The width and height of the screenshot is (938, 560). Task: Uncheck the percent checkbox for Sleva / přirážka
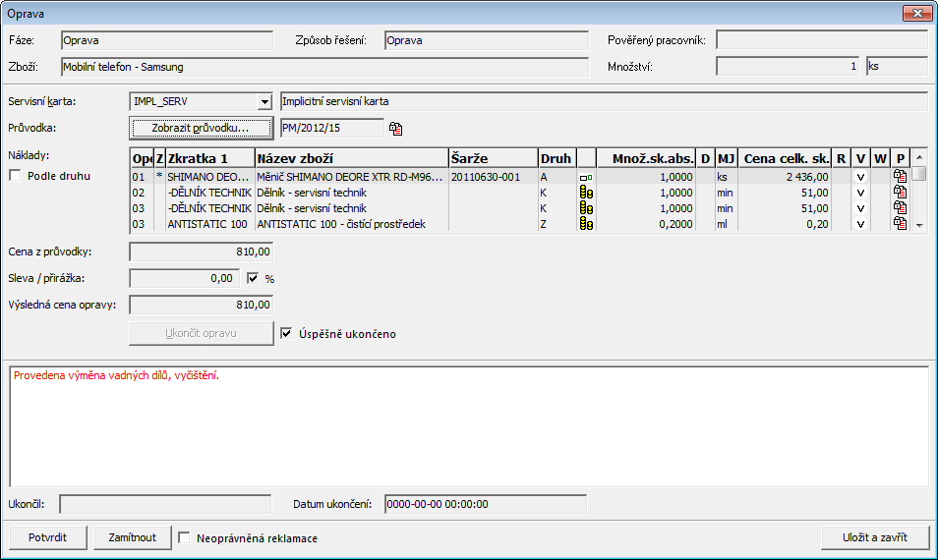pyautogui.click(x=253, y=278)
